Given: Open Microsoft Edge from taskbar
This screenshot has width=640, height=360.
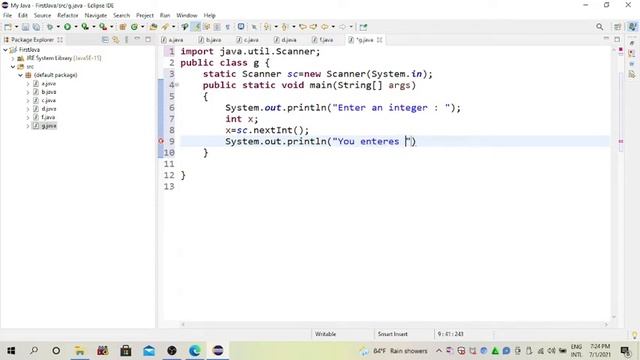Looking at the screenshot, I should coord(195,351).
